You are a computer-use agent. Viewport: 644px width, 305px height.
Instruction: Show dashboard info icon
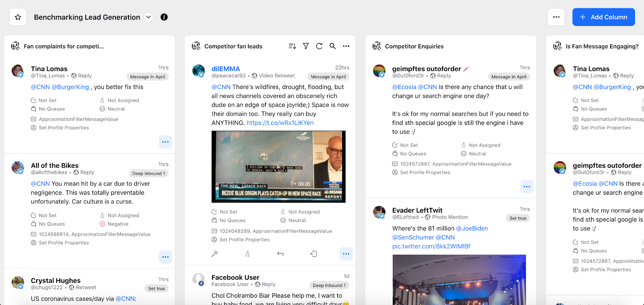pos(164,17)
